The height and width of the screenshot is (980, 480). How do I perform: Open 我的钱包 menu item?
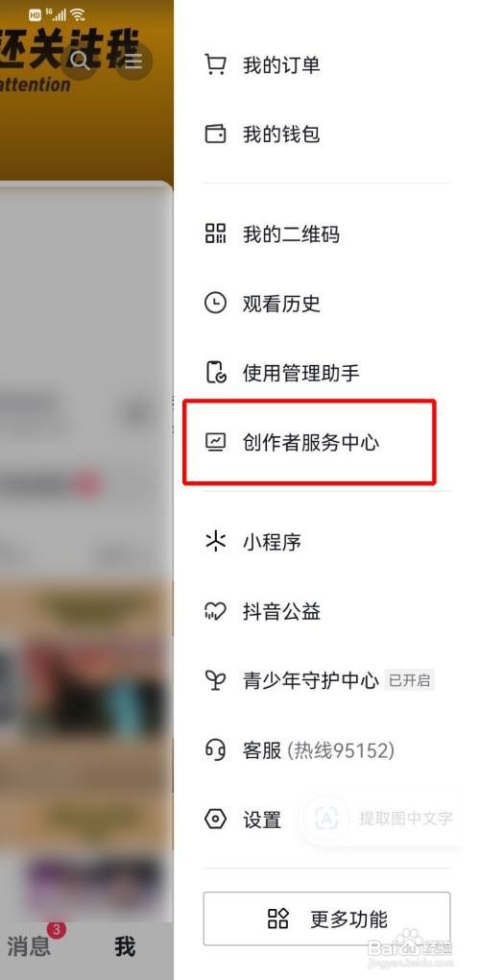coord(327,134)
